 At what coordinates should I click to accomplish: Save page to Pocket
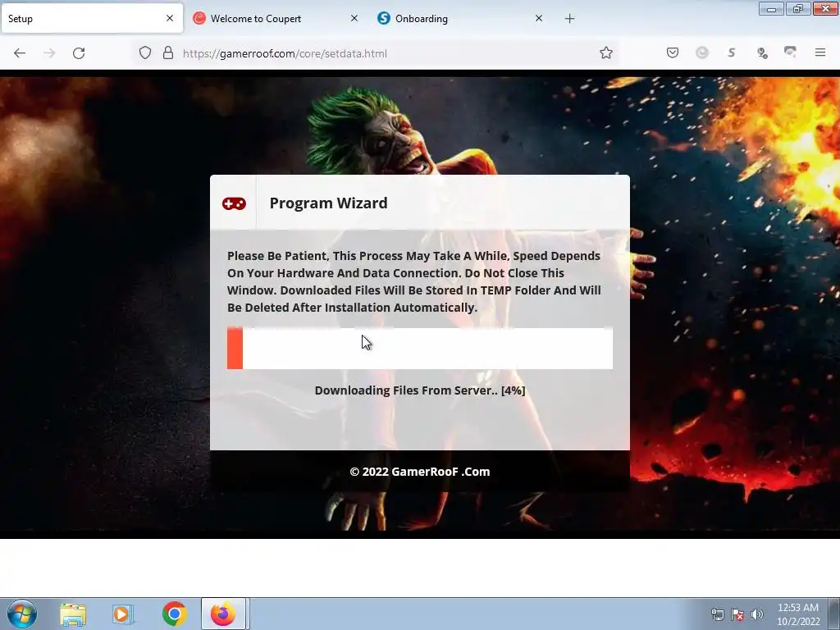tap(673, 52)
